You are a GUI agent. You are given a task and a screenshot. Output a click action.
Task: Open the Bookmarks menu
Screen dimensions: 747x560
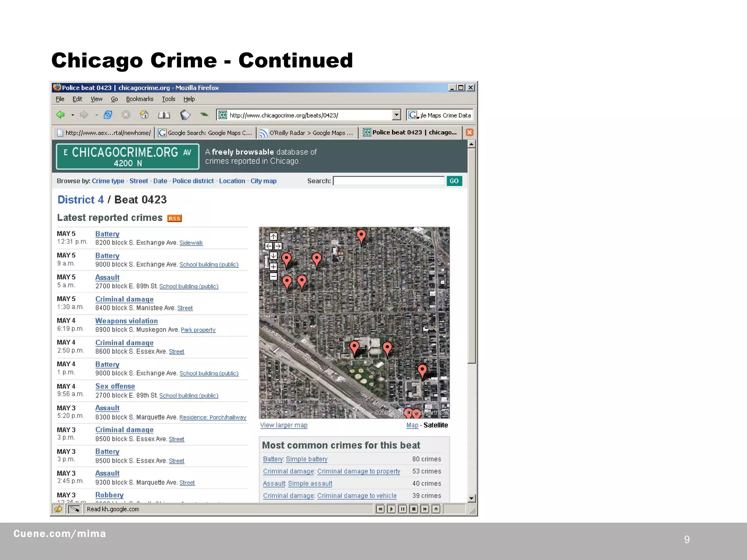point(140,99)
